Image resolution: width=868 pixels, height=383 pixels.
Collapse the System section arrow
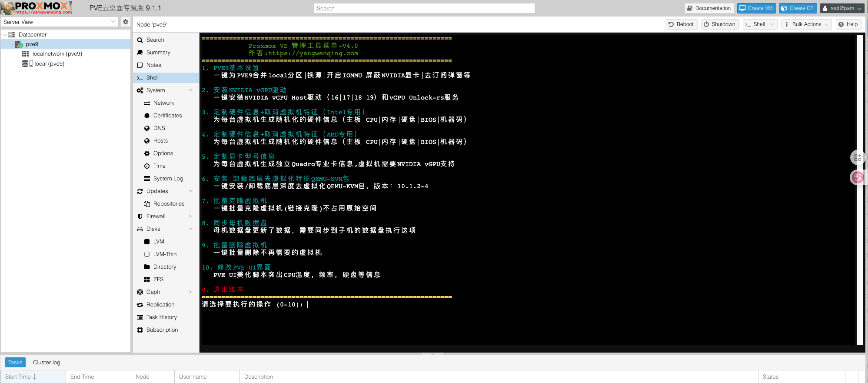[190, 90]
